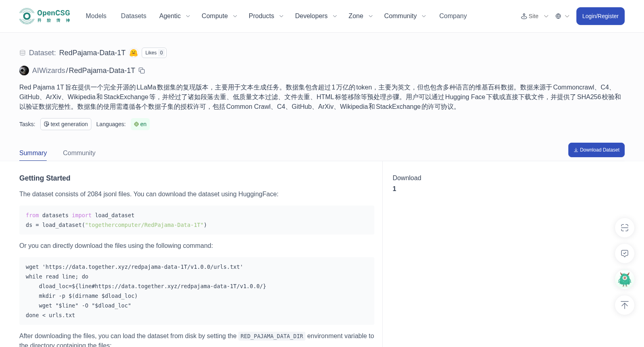This screenshot has height=347, width=644.
Task: Expand the Compute menu chevron
Action: point(235,16)
